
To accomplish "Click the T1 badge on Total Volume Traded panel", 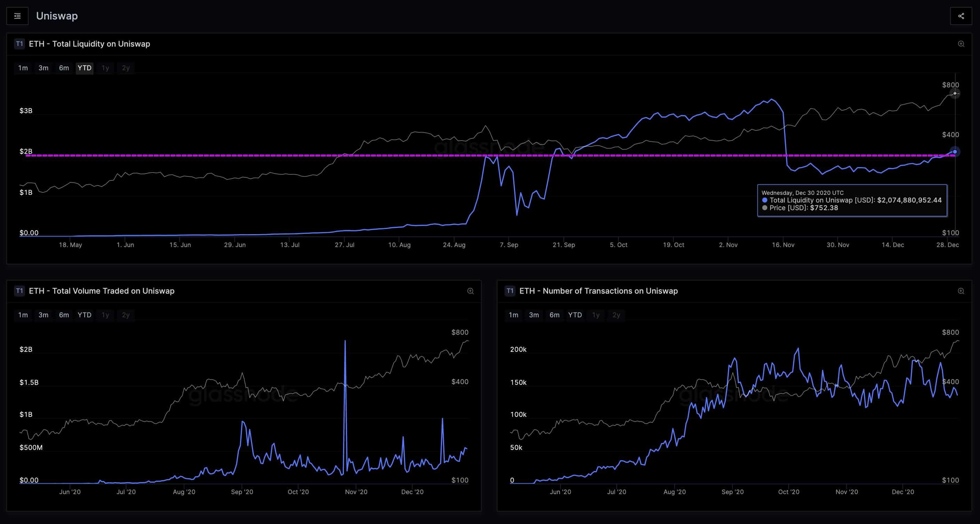I will [x=19, y=291].
